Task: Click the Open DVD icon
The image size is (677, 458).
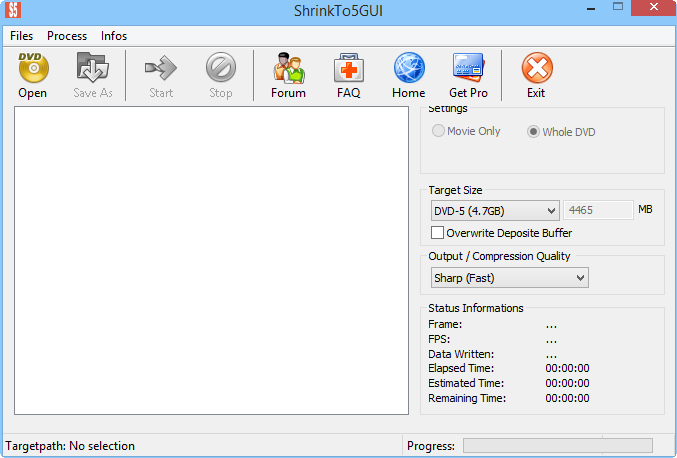Action: [32, 68]
